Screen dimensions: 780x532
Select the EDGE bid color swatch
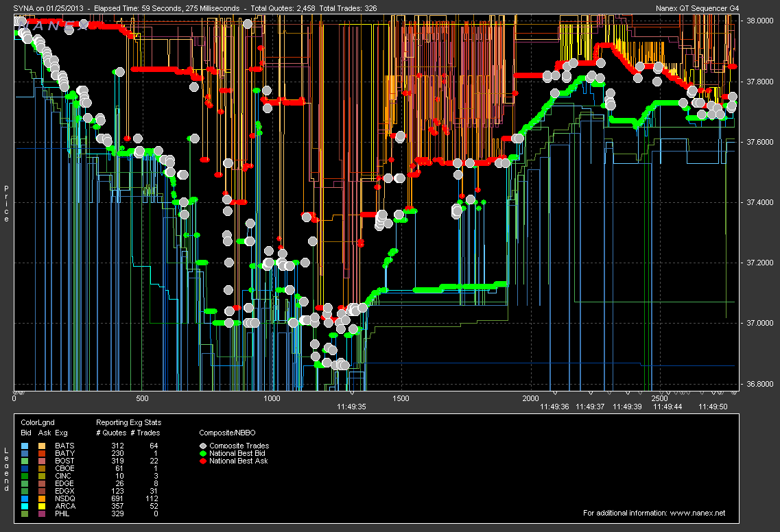pos(25,483)
